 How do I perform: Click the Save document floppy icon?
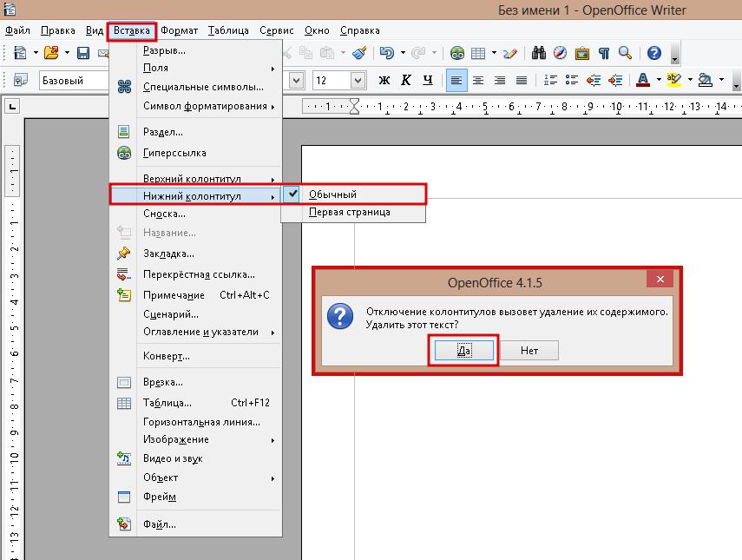(83, 53)
